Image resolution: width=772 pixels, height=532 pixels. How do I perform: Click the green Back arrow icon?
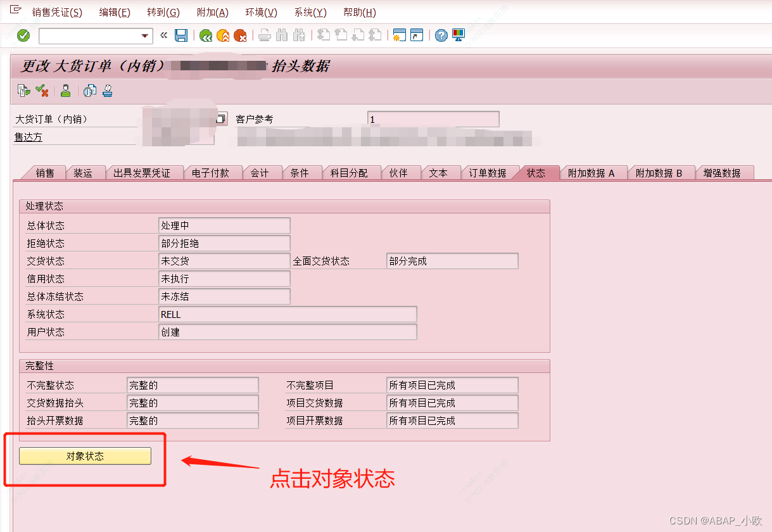click(206, 35)
